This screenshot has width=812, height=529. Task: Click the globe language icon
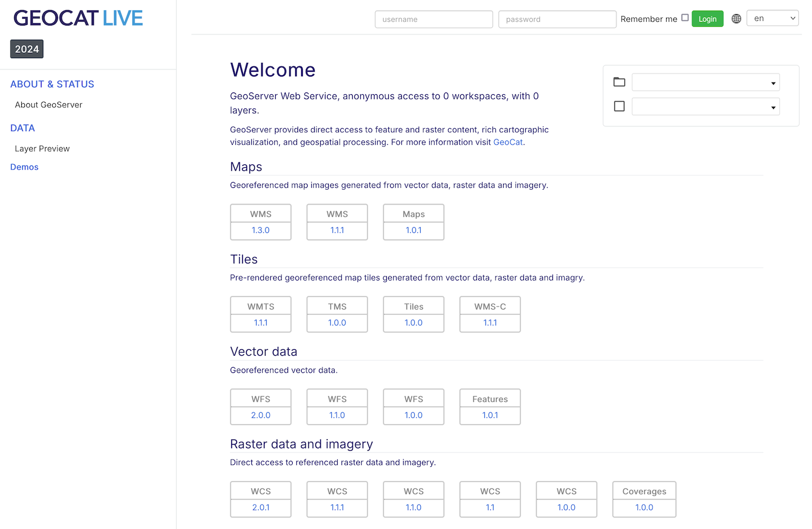click(x=736, y=19)
